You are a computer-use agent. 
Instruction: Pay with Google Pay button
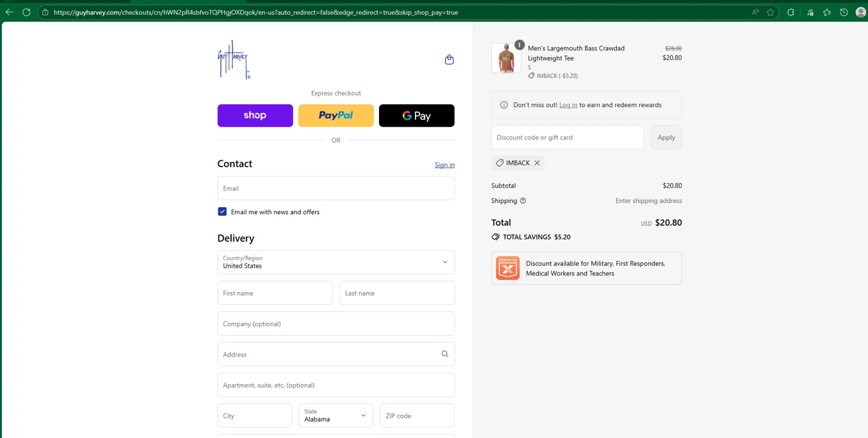[x=417, y=116]
